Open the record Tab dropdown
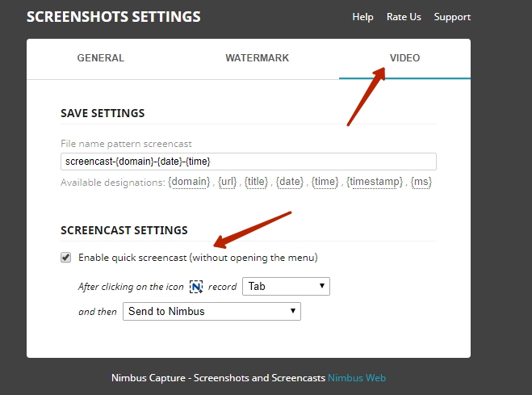Viewport: 532px width, 395px height. [x=286, y=287]
